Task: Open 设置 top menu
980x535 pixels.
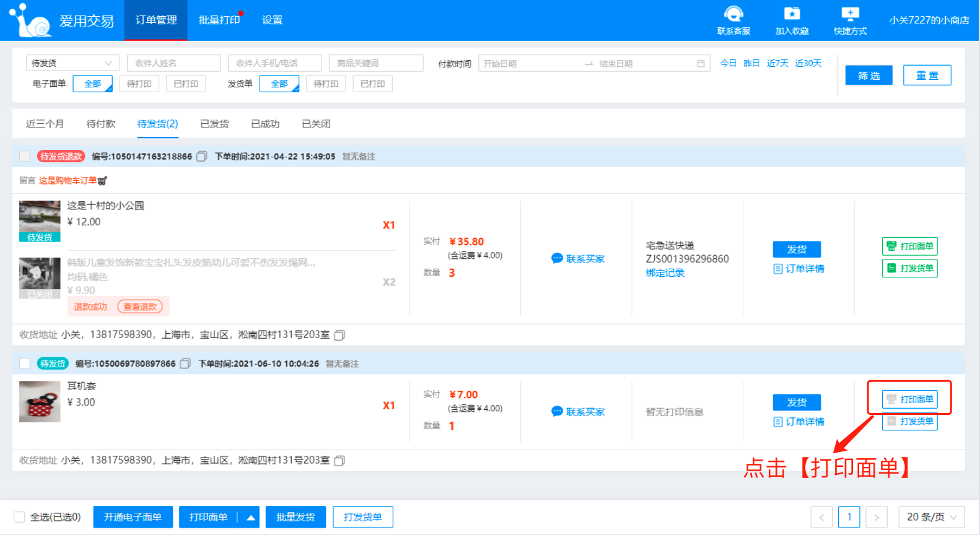Action: coord(272,20)
